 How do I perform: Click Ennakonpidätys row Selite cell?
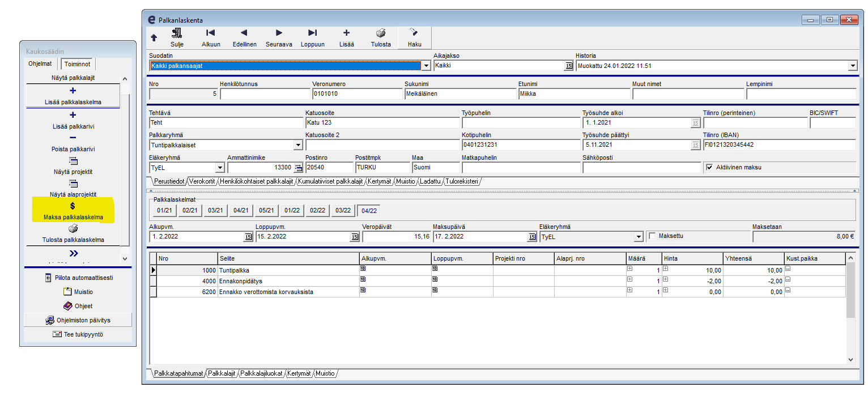pyautogui.click(x=288, y=281)
